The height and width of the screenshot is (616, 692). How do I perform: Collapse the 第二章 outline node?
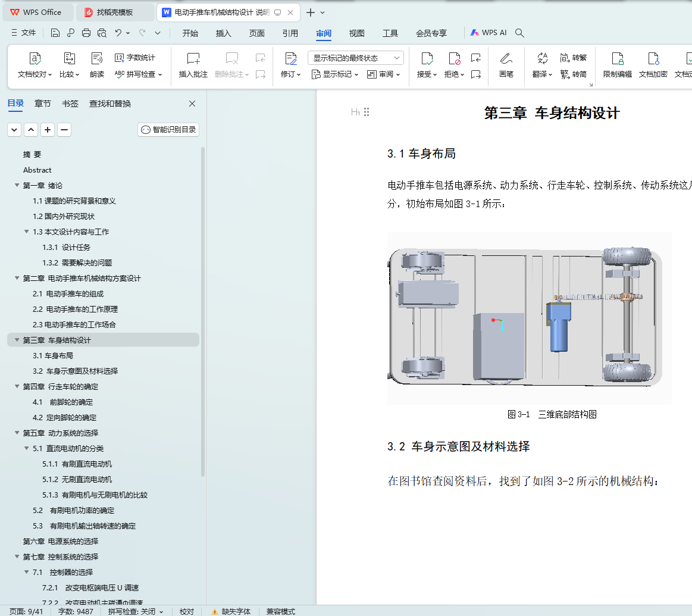point(17,278)
